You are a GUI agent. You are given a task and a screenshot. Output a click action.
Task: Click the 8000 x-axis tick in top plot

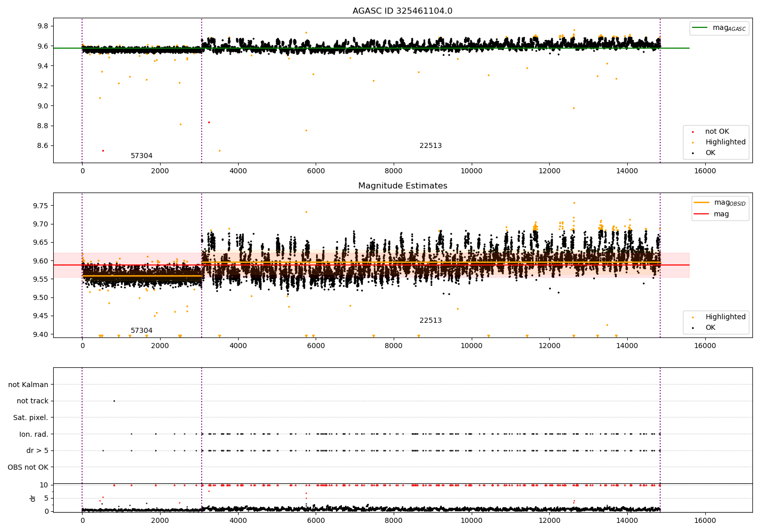click(394, 171)
